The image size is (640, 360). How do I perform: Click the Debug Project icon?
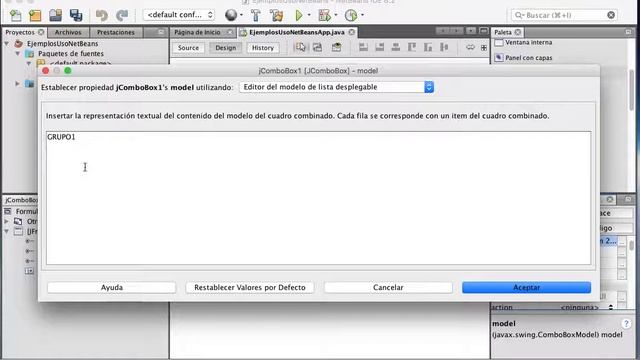coord(324,15)
